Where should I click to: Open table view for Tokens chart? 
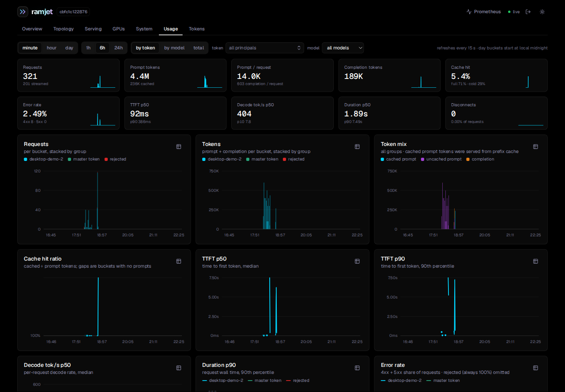click(357, 146)
